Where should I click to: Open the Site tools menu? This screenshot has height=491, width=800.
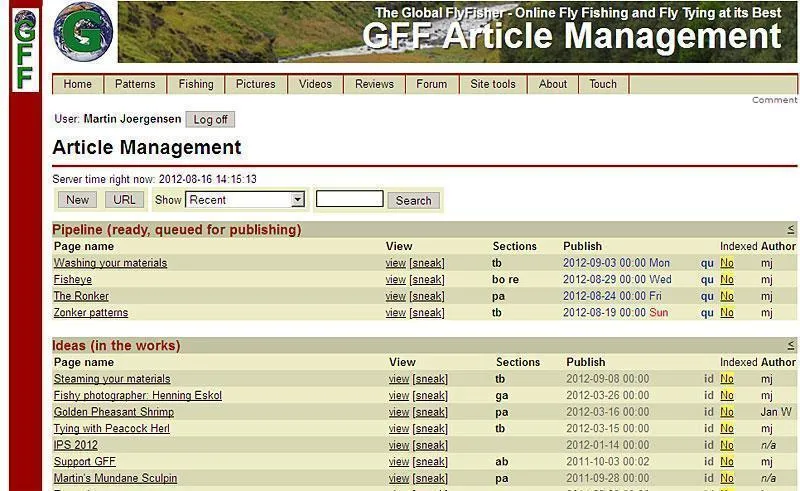click(x=493, y=84)
